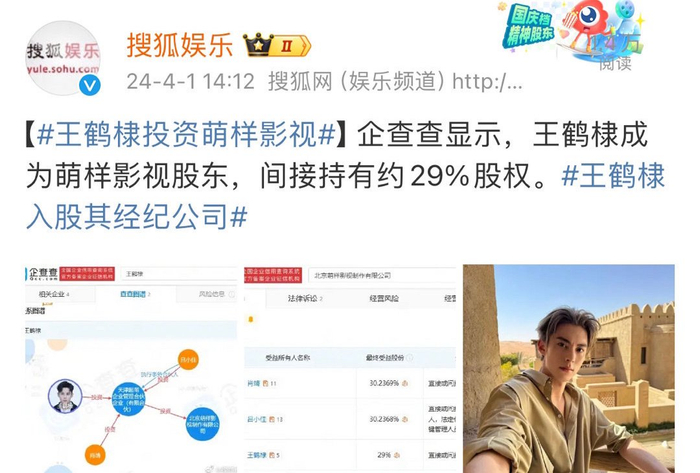700x473 pixels.
Task: Tap the blue 北京萌样影视 company node
Action: tap(203, 422)
